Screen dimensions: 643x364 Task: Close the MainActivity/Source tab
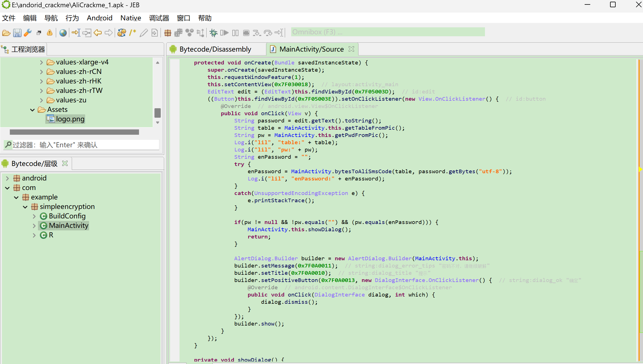[352, 49]
